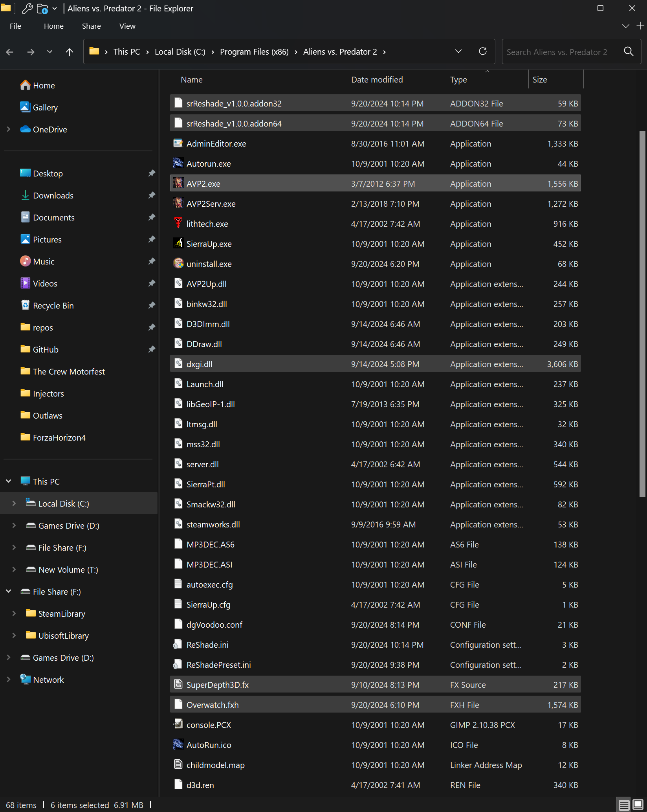Open Properties from quick access toolbar

[27, 8]
